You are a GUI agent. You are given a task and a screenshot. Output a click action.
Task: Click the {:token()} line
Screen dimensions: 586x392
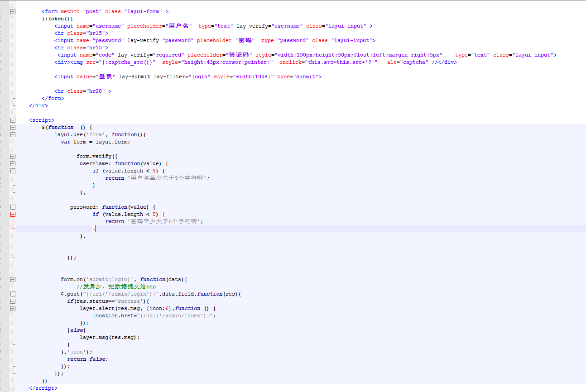point(57,19)
